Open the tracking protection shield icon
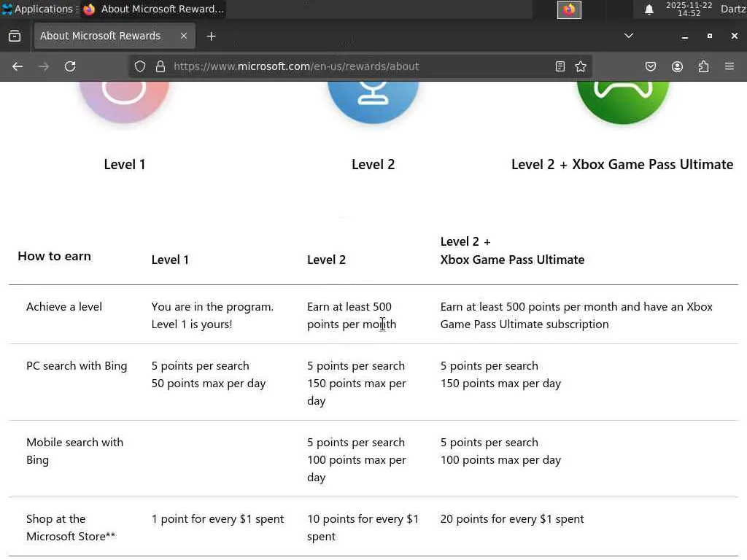Viewport: 747px width, 560px height. tap(139, 66)
